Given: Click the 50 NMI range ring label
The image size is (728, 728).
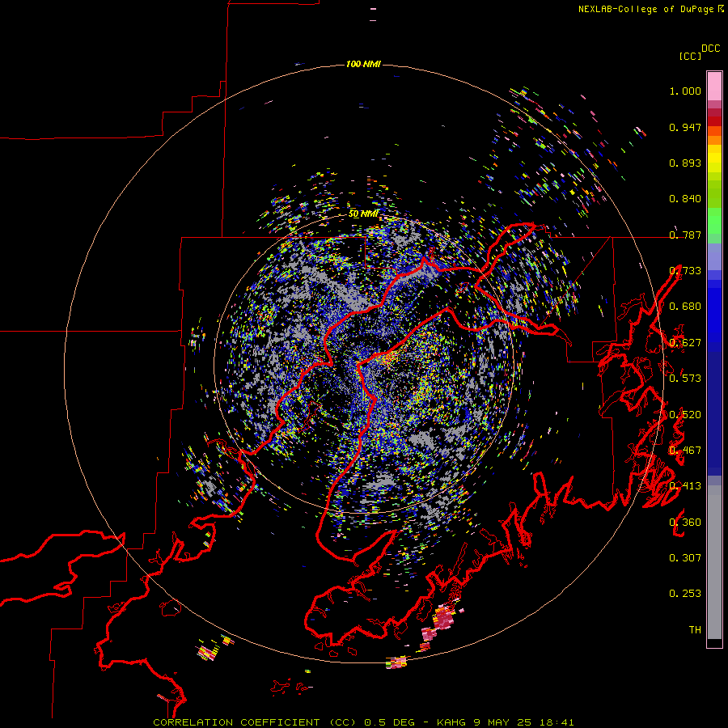Looking at the screenshot, I should pyautogui.click(x=363, y=214).
